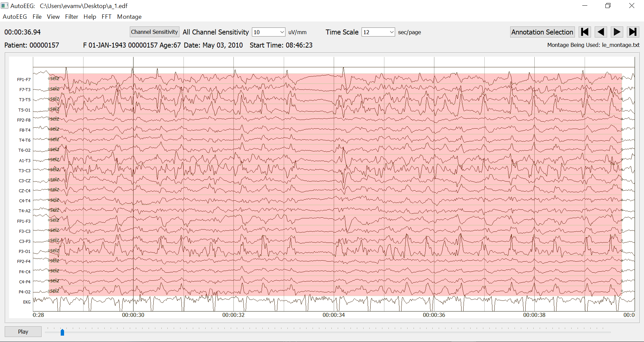Select the seiz annotation on P4-O2 channel
This screenshot has width=644, height=342.
[54, 291]
